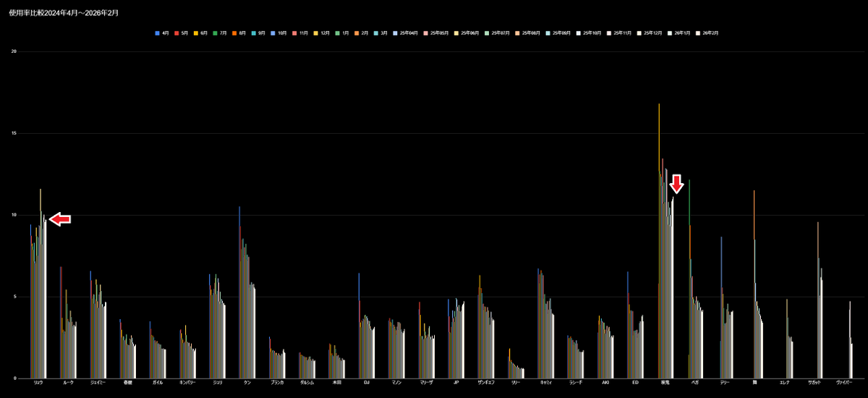Click the ザンギエフ axis label

pos(486,382)
